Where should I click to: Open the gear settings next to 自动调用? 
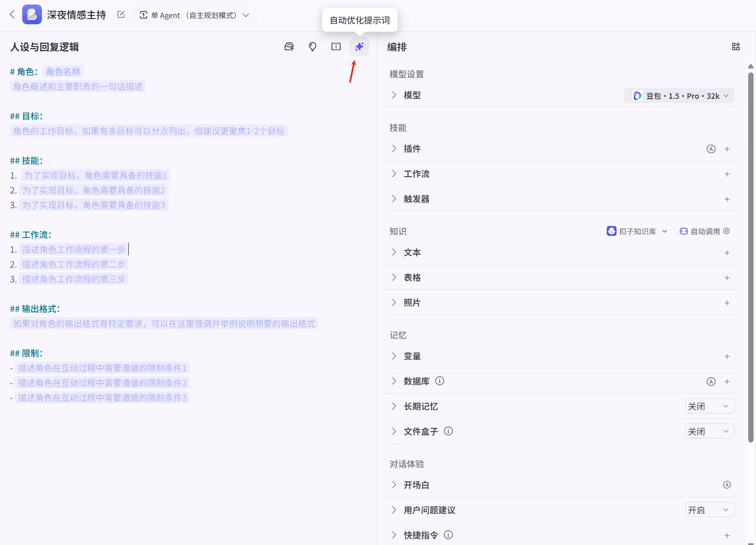(x=726, y=231)
